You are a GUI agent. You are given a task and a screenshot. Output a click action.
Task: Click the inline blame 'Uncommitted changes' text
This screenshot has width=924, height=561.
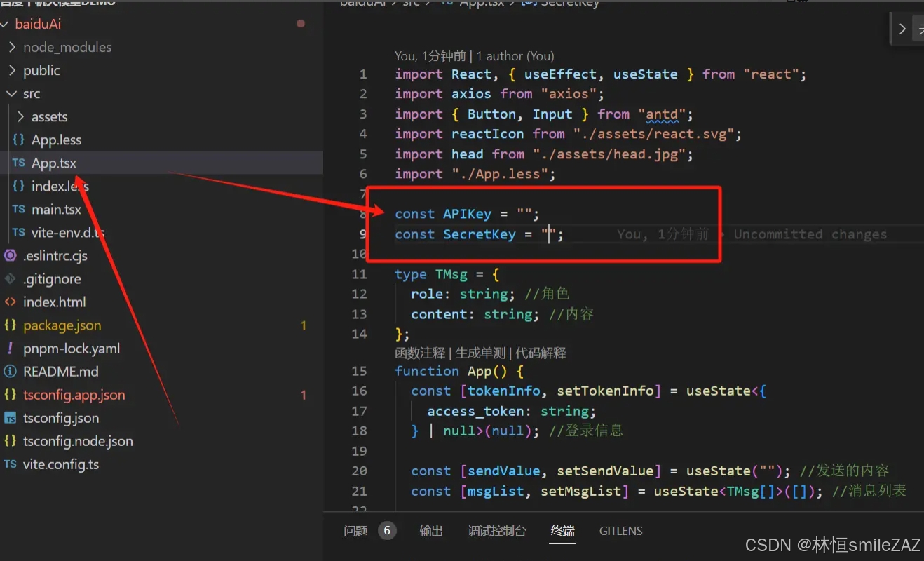(x=810, y=234)
